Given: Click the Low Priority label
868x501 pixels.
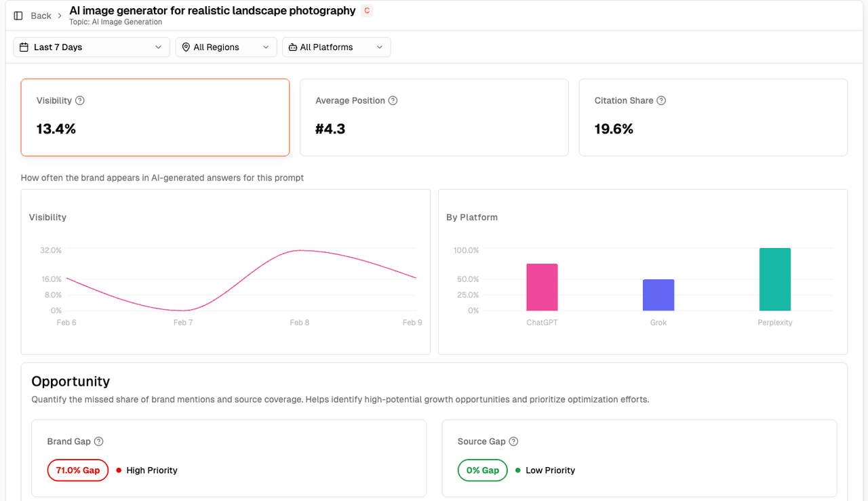Looking at the screenshot, I should (550, 470).
